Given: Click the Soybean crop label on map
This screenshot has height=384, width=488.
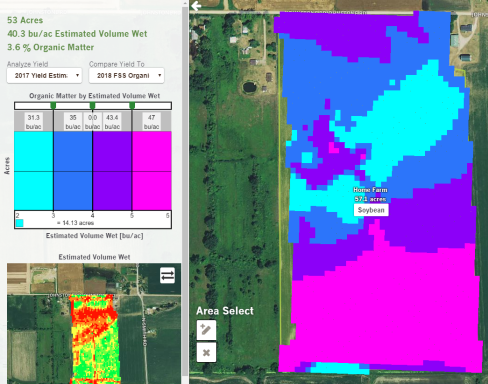Looking at the screenshot, I should (371, 210).
